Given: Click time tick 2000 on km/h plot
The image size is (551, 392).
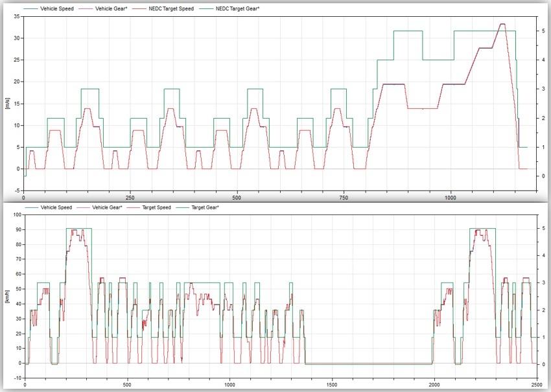Looking at the screenshot, I should [434, 385].
